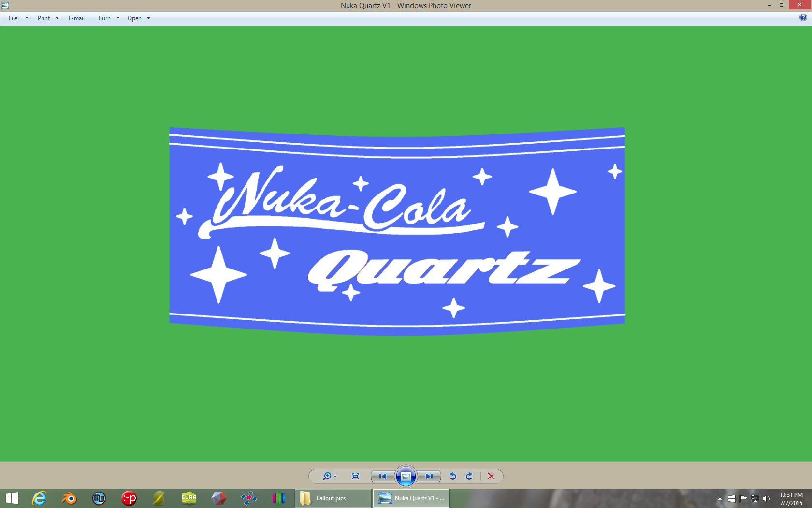Play the slide show
This screenshot has width=812, height=508.
tap(406, 476)
